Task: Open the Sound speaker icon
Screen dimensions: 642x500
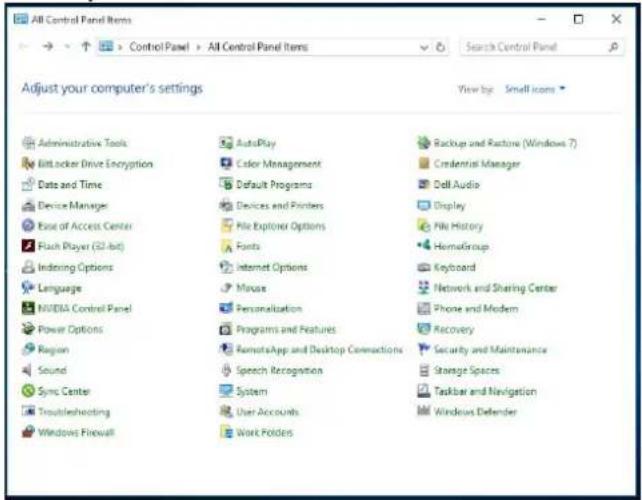Action: point(27,370)
